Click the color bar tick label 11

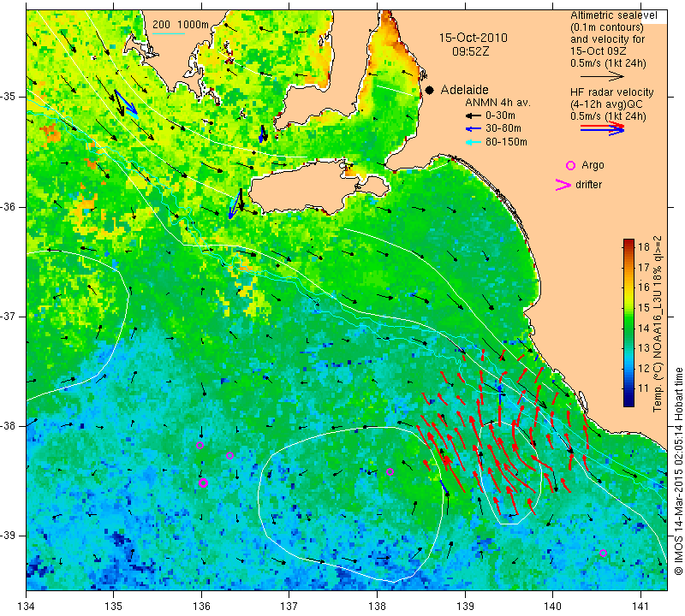644,388
